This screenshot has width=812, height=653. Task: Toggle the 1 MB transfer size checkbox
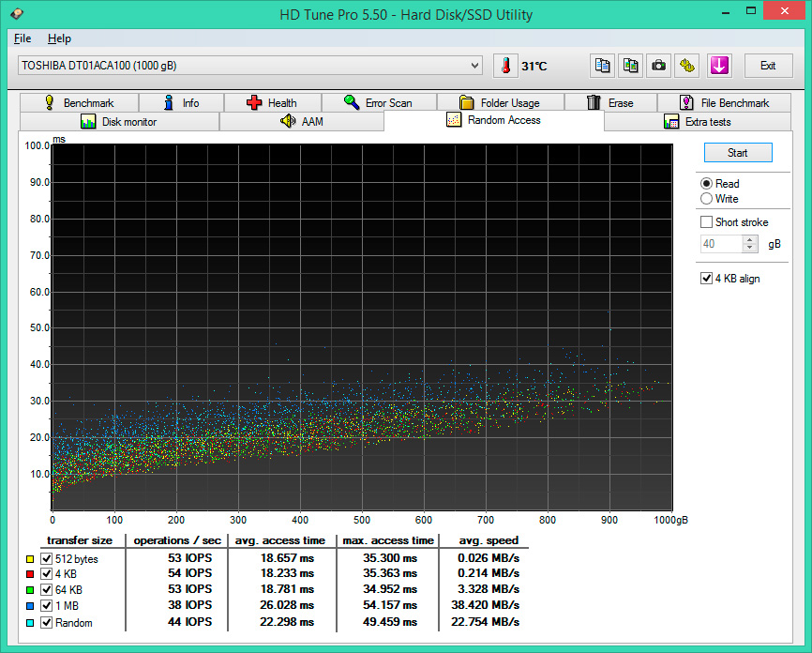(x=47, y=606)
